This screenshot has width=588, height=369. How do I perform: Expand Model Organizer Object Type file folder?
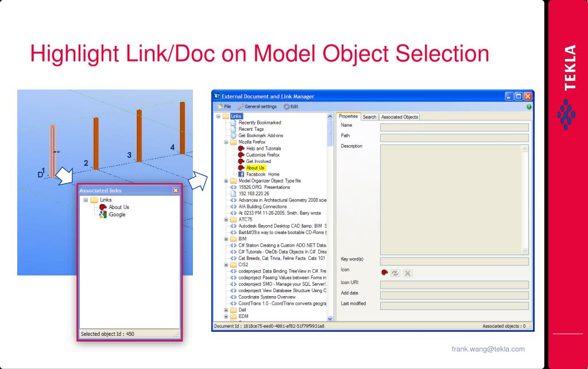(226, 181)
